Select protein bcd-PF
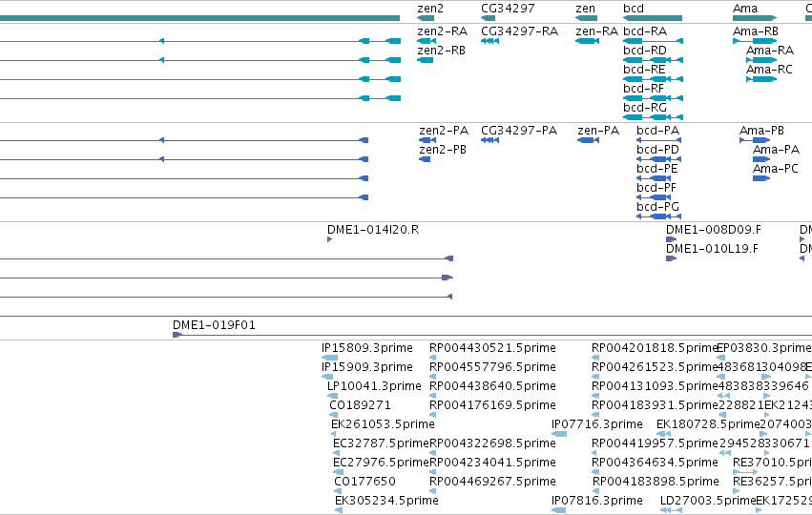Screen dimensions: 812x515 pos(654,197)
